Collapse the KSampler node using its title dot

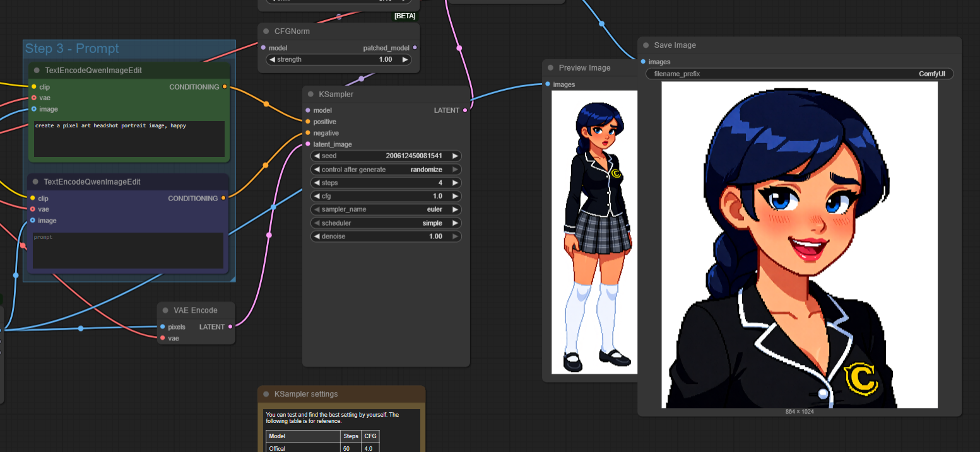pyautogui.click(x=310, y=95)
